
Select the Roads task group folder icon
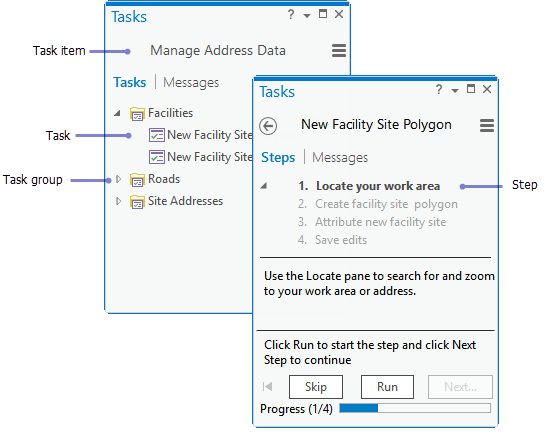click(x=137, y=180)
